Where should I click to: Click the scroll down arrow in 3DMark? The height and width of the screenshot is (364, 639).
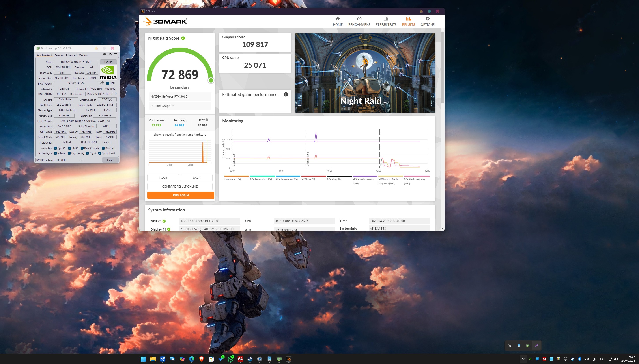coord(443,229)
